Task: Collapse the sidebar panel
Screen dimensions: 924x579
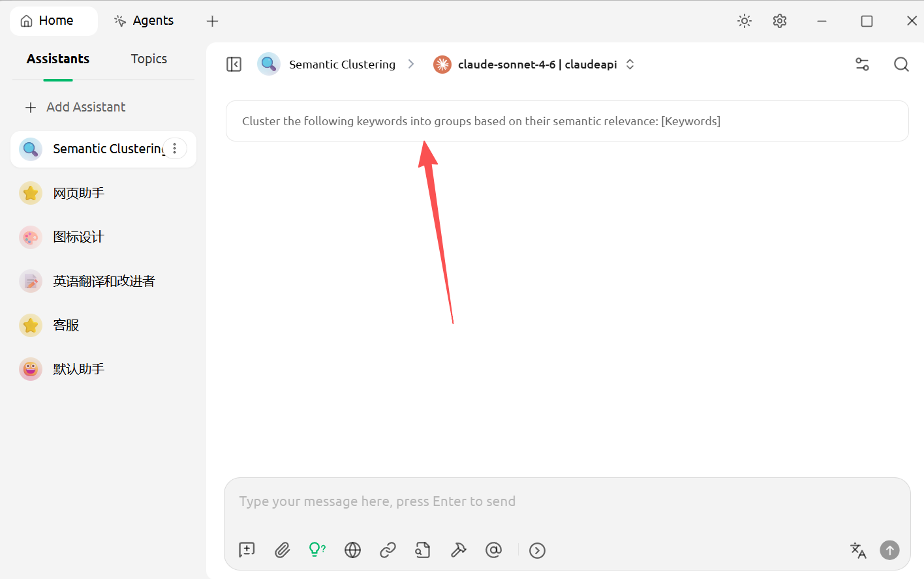Action: pyautogui.click(x=234, y=64)
